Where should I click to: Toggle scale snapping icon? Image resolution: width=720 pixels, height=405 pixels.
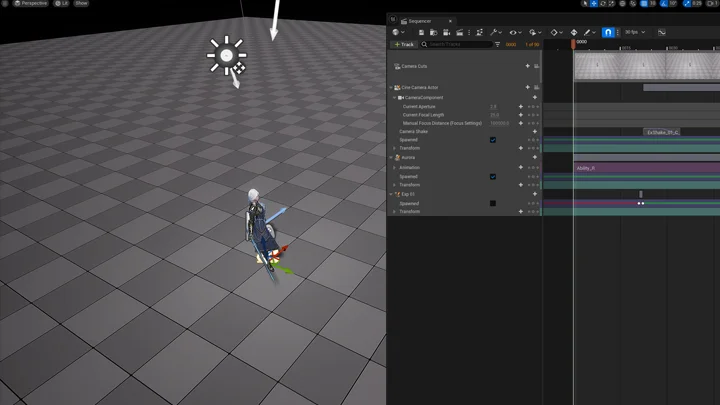[687, 3]
